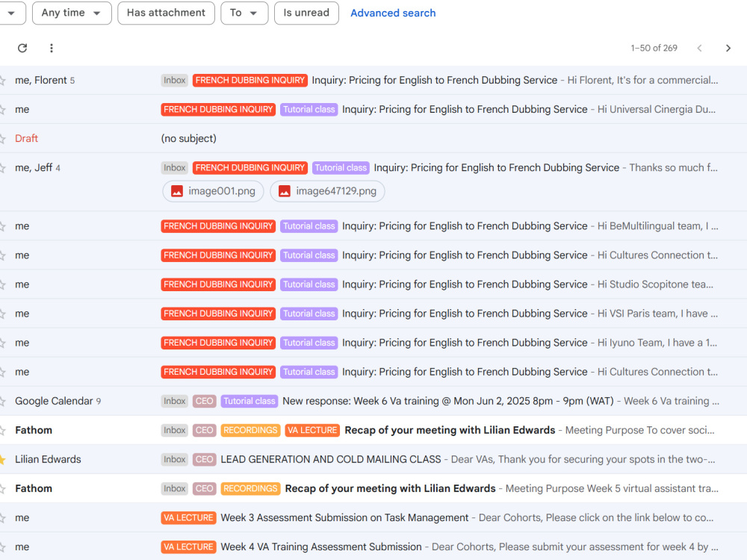The width and height of the screenshot is (747, 560).
Task: Open email to Universal Cinergia Dubbing
Action: click(373, 110)
